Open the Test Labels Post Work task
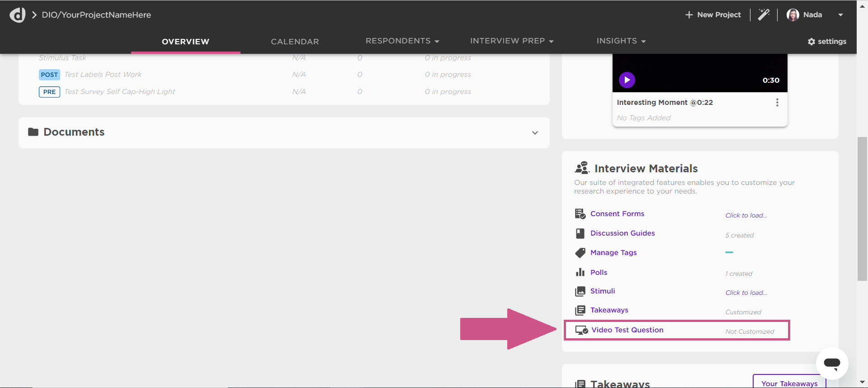 103,75
